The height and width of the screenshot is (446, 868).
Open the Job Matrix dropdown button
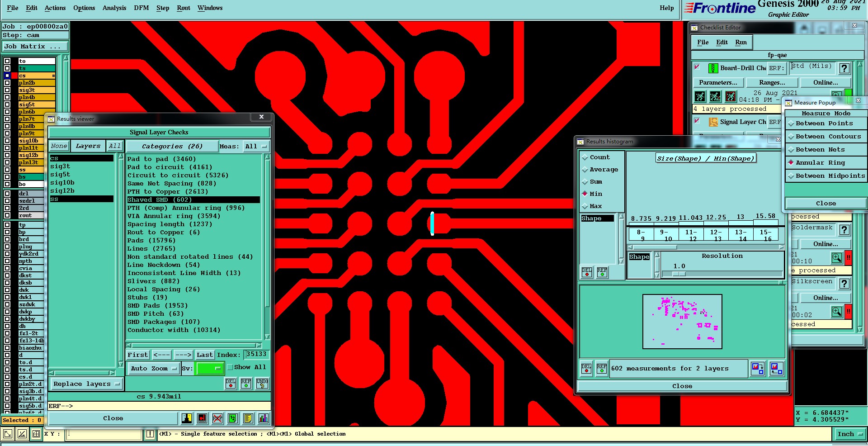pyautogui.click(x=35, y=47)
